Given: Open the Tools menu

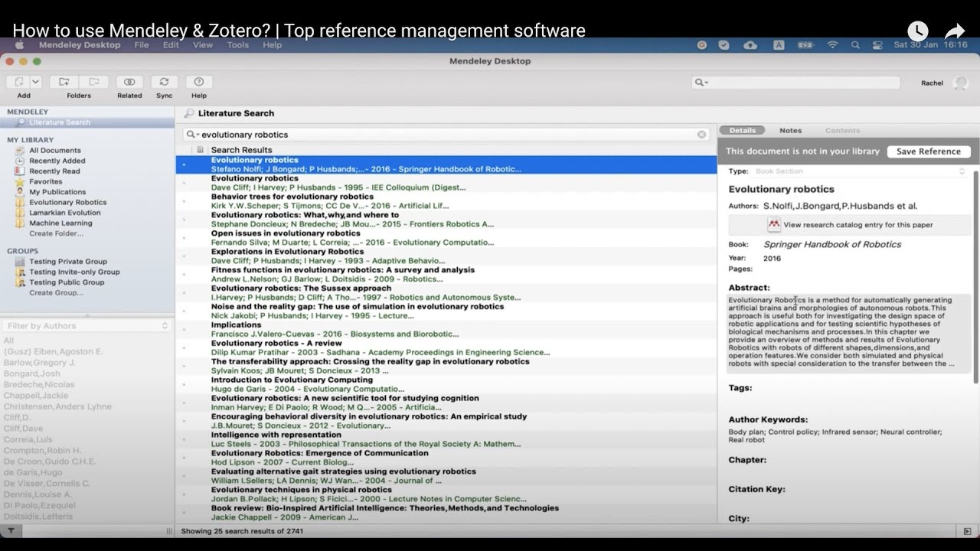Looking at the screenshot, I should coord(237,45).
